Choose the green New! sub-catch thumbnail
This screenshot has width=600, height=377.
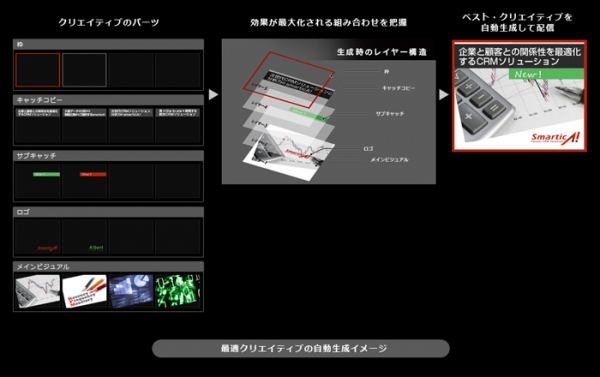pyautogui.click(x=46, y=174)
